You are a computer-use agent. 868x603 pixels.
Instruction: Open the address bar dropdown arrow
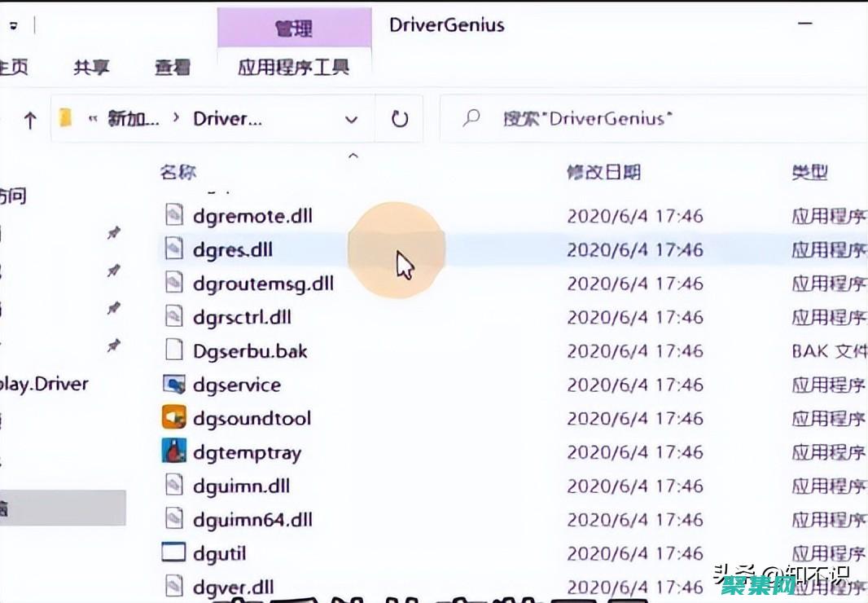[x=350, y=118]
